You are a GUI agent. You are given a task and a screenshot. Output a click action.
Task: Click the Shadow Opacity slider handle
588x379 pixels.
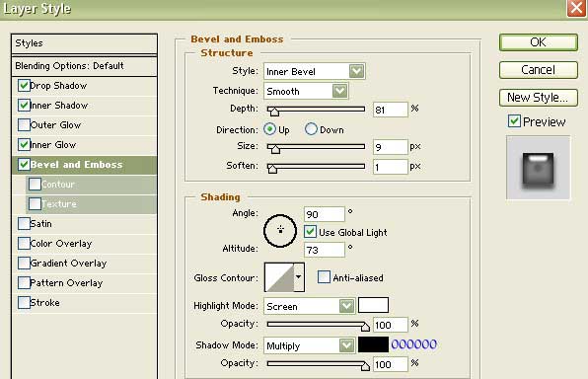pyautogui.click(x=365, y=366)
